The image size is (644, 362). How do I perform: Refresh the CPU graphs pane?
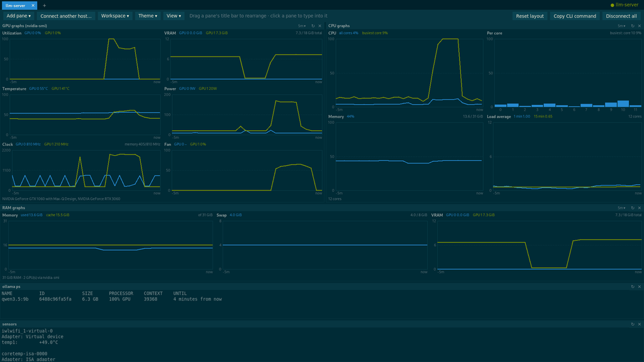coord(633,26)
